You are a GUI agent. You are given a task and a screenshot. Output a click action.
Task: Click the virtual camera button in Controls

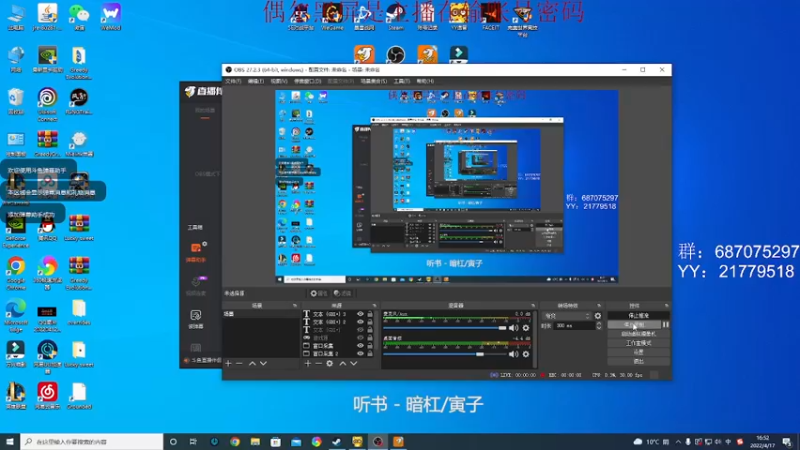[638, 334]
